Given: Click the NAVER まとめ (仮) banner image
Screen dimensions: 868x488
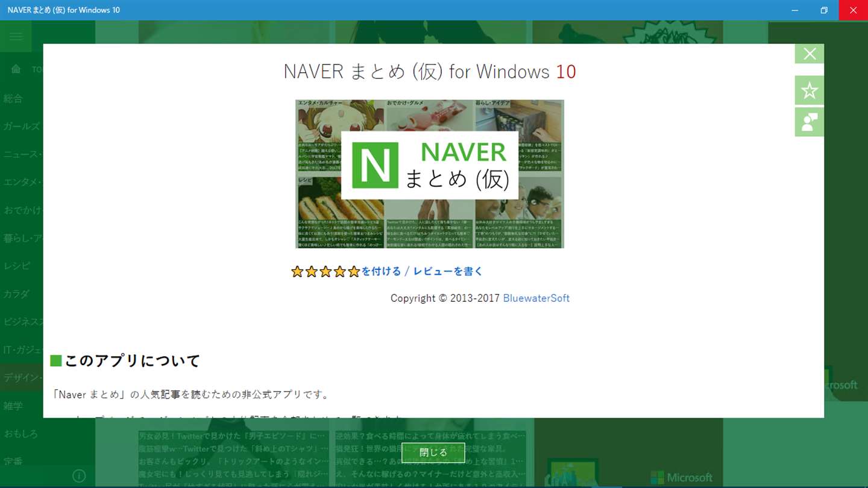Looking at the screenshot, I should (x=430, y=174).
